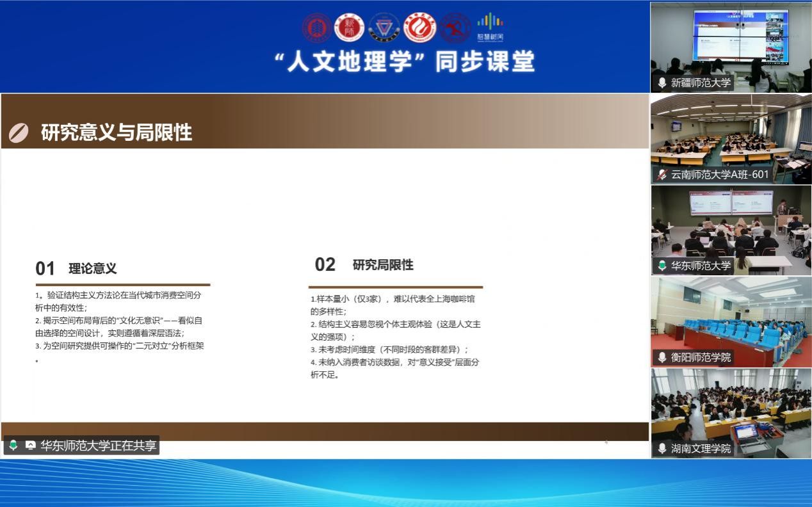Select the 云南师范大学A班-601 video feed
Viewport: 812px width, 507px height.
(x=731, y=133)
